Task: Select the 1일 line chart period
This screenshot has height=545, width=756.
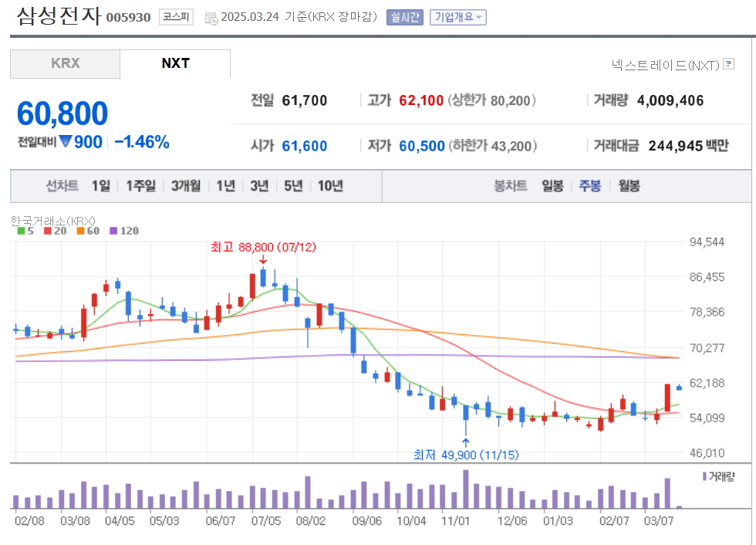Action: (101, 186)
